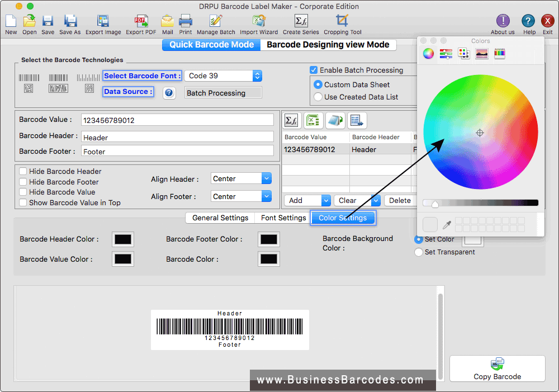
Task: Click the New document icon
Action: click(x=11, y=21)
